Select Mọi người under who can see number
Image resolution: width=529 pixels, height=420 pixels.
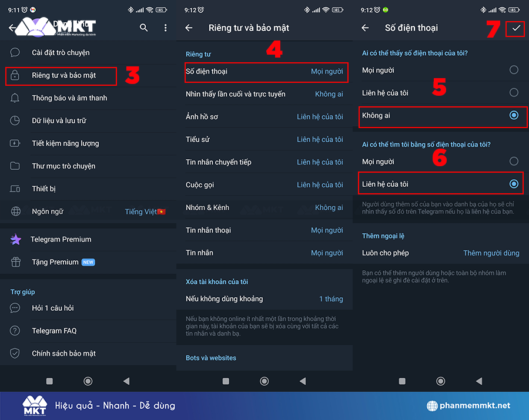(514, 70)
